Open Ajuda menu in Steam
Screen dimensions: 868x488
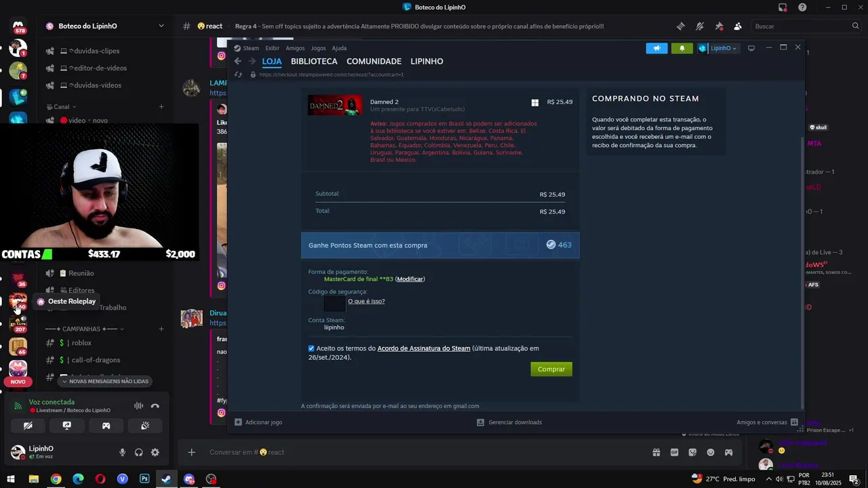339,48
